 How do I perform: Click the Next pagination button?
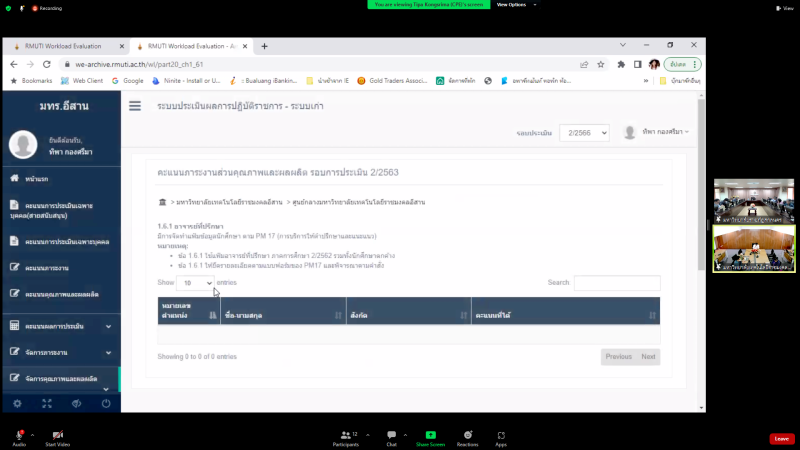click(648, 356)
